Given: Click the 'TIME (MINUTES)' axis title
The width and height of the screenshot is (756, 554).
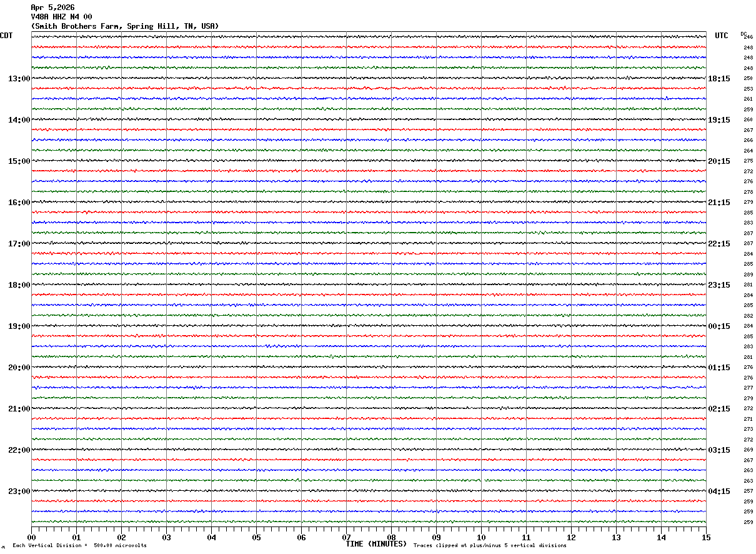Looking at the screenshot, I should 376,544.
